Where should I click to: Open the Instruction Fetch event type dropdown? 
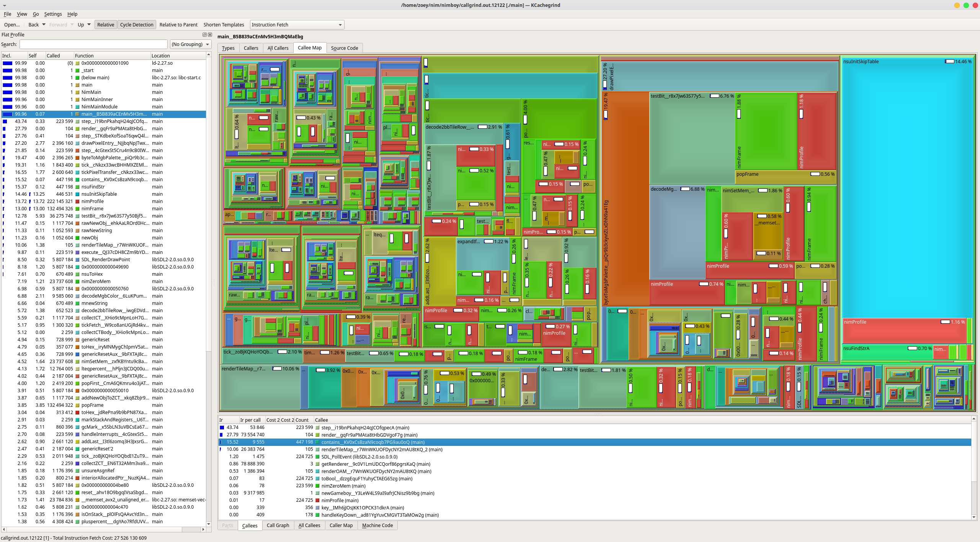click(297, 25)
